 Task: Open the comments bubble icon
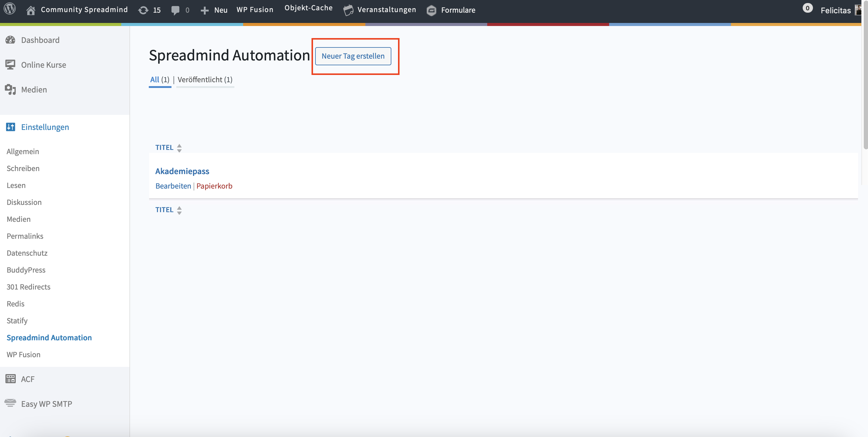point(175,10)
